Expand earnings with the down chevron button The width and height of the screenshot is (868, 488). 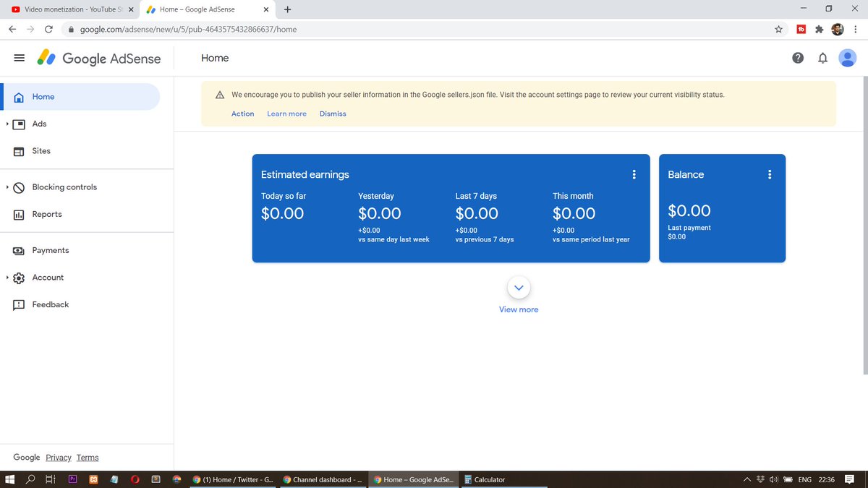pyautogui.click(x=519, y=288)
